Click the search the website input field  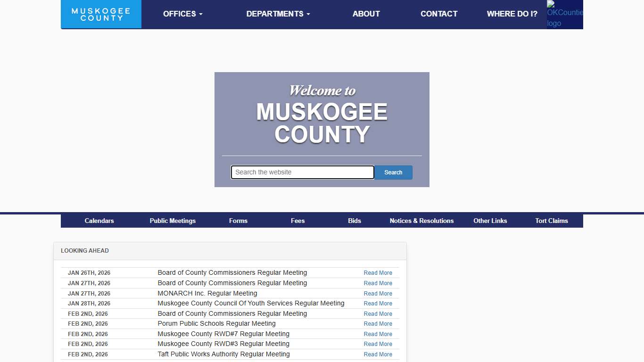(x=302, y=172)
